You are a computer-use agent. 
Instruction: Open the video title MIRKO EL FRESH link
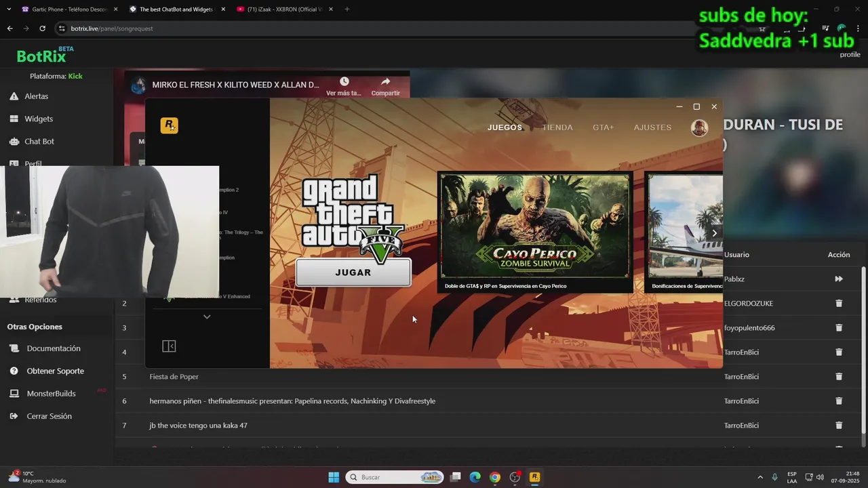pos(235,85)
